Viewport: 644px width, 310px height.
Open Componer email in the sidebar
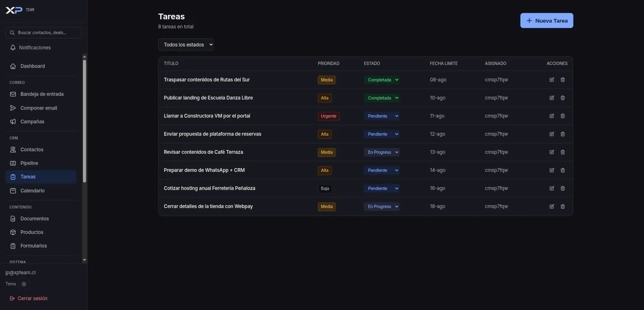click(x=41, y=108)
